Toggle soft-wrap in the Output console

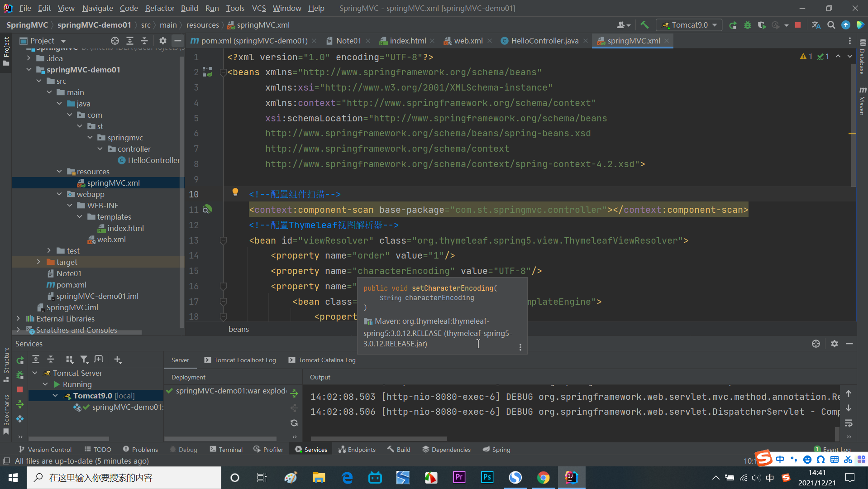pos(849,423)
